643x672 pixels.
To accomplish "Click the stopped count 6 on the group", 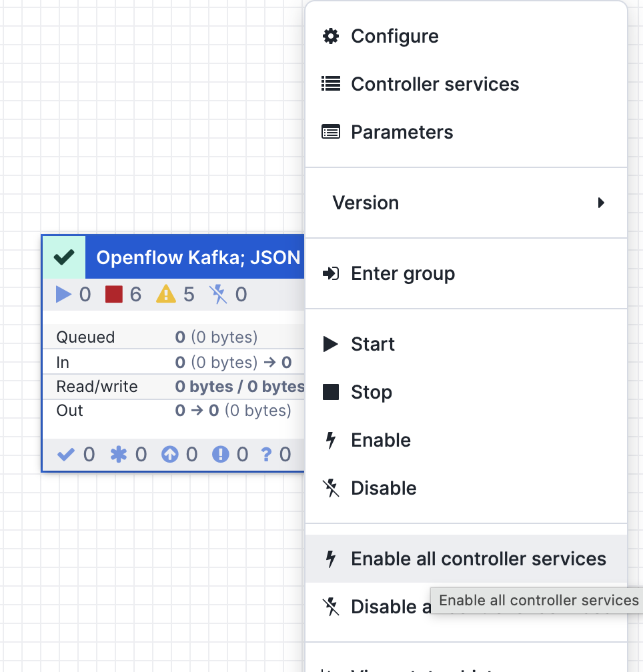I will pos(135,295).
